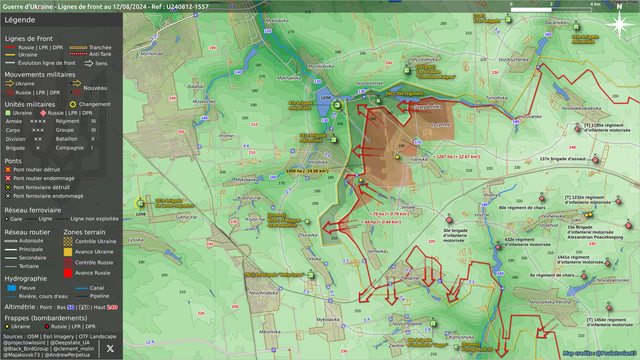Click the blue 'Fleuve' swatch
The height and width of the screenshot is (360, 640).
pos(12,288)
